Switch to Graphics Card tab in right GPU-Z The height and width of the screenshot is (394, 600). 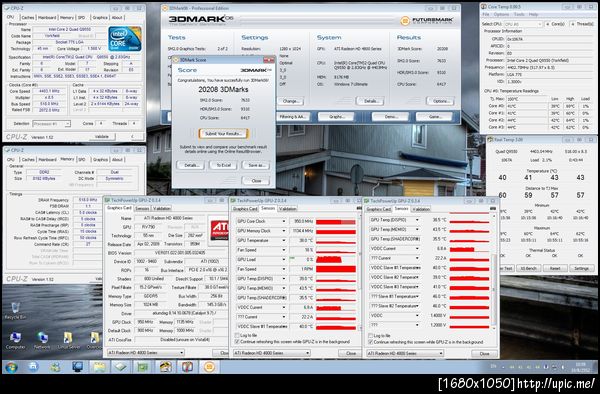378,209
